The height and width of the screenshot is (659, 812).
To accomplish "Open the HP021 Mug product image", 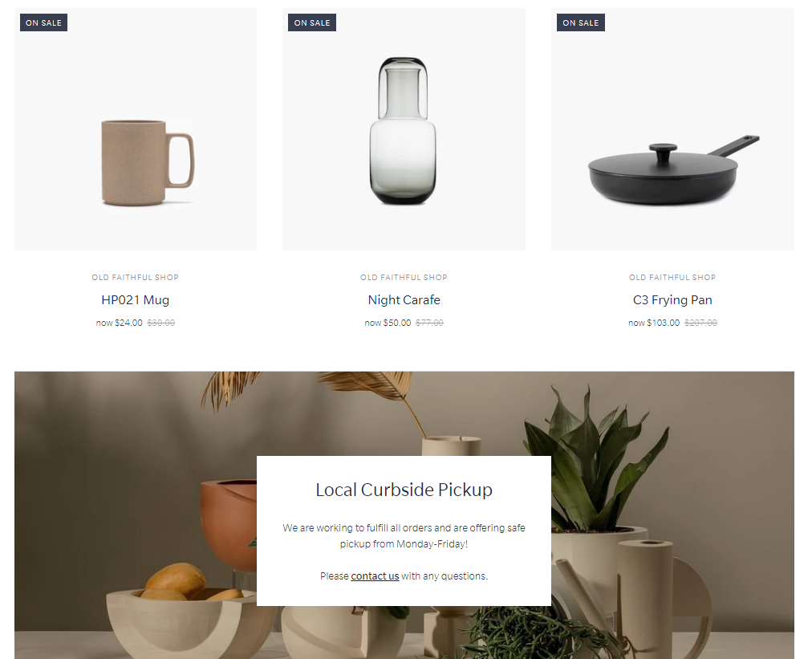I will [x=136, y=129].
